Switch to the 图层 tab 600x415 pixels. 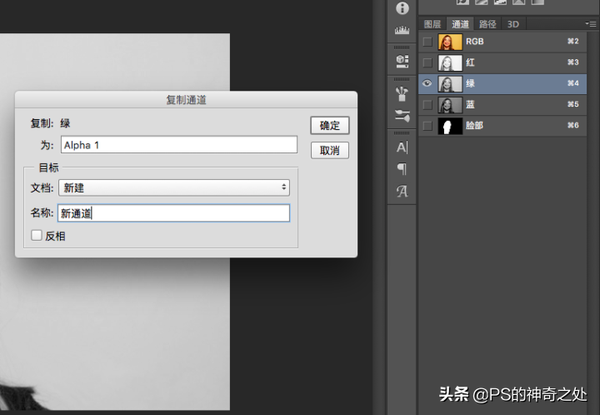tap(432, 24)
